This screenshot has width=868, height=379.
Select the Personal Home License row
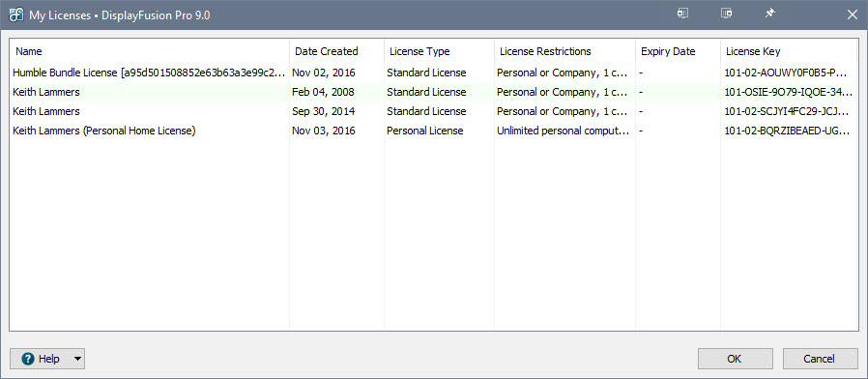tap(433, 131)
